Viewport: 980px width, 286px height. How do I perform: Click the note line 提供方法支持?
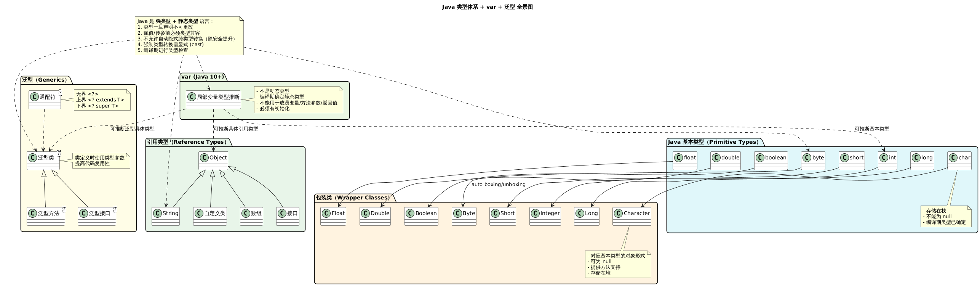[604, 267]
